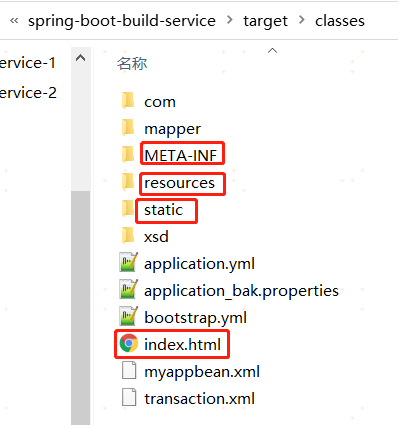This screenshot has width=398, height=425.
Task: Sort by the 名称 column header
Action: 132,63
